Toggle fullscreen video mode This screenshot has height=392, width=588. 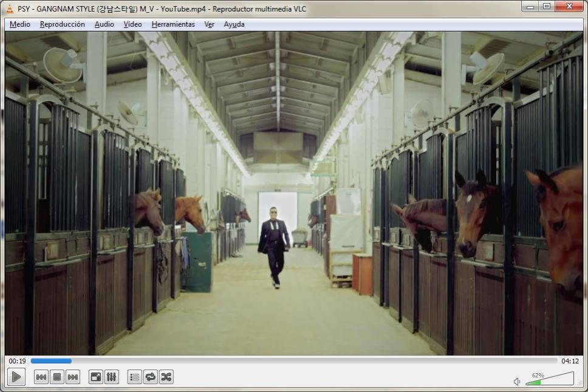(96, 377)
